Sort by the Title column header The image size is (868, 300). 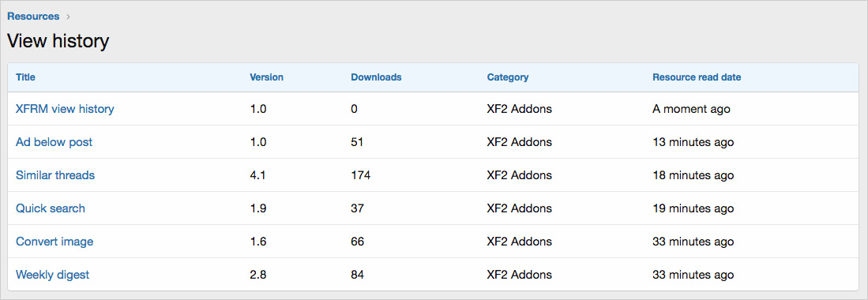[25, 77]
